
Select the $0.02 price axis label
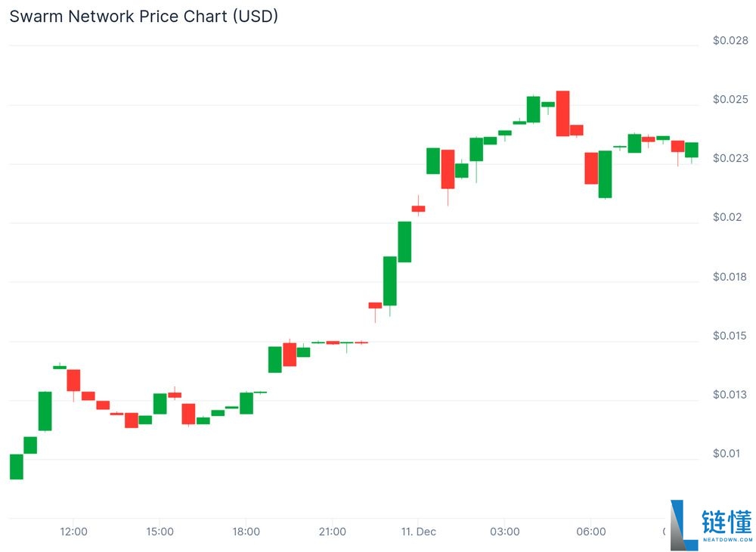click(x=727, y=218)
